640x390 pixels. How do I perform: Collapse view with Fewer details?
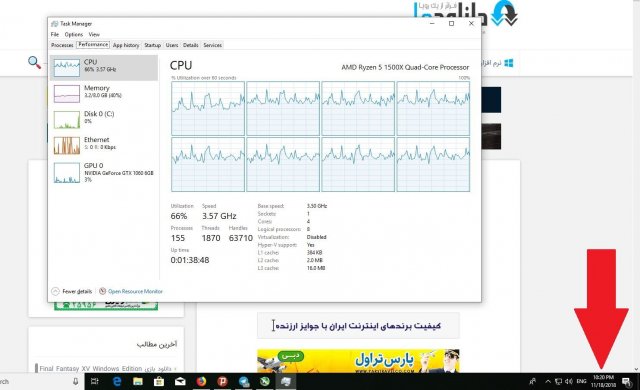71,291
